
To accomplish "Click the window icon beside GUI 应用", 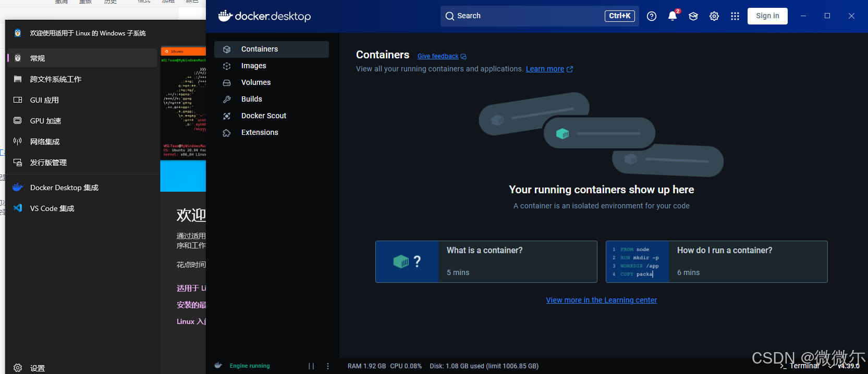I will pos(18,99).
